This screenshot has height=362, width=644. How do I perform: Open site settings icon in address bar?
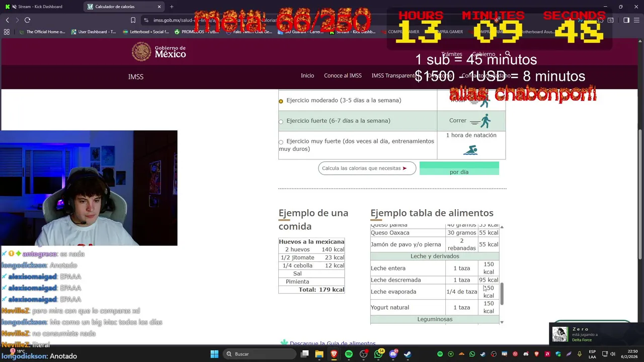[x=146, y=20]
